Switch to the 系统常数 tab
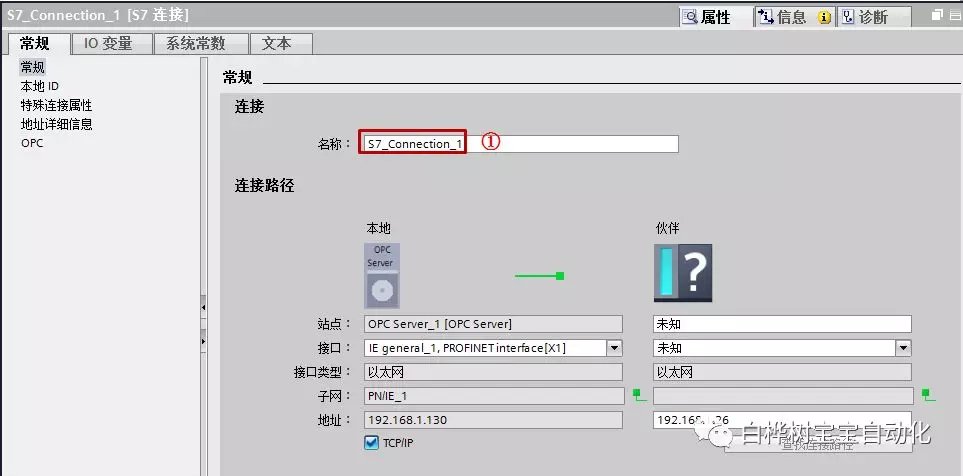 pyautogui.click(x=195, y=43)
